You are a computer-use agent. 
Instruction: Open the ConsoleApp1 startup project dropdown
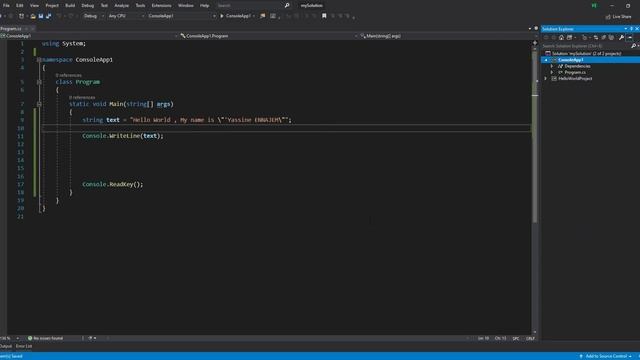pos(181,16)
